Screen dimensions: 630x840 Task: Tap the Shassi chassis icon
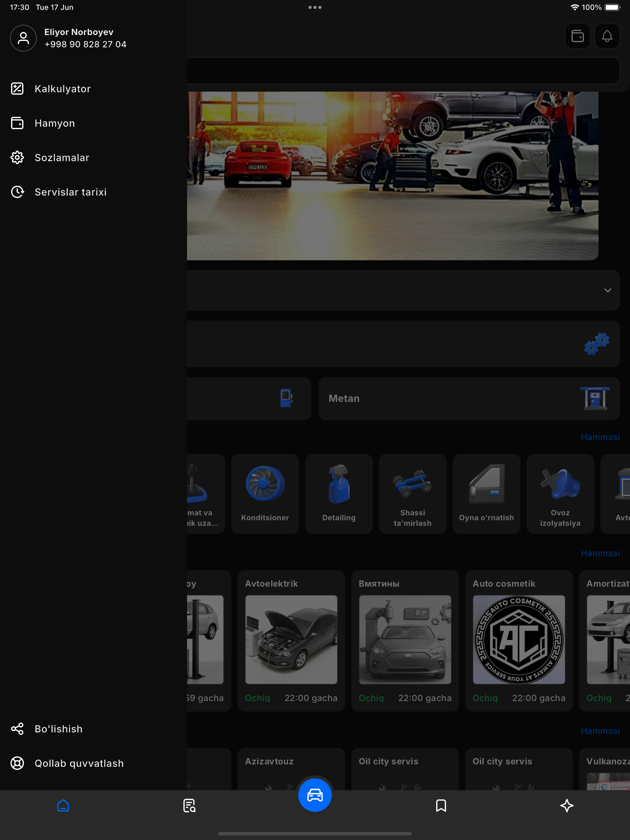[x=412, y=483]
